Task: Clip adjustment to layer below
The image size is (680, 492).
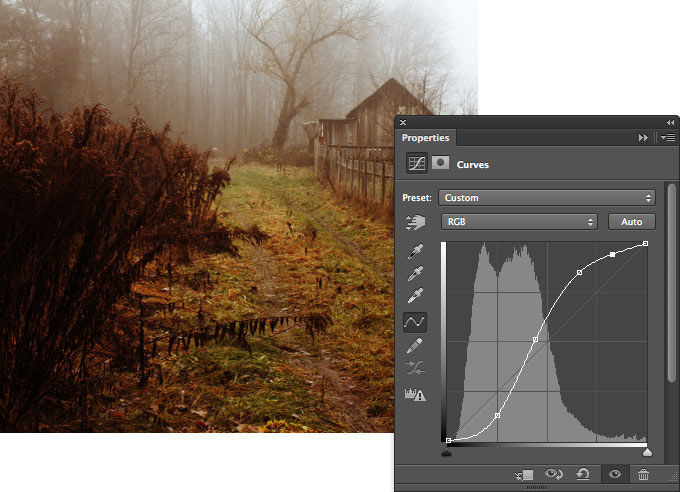Action: coord(524,475)
